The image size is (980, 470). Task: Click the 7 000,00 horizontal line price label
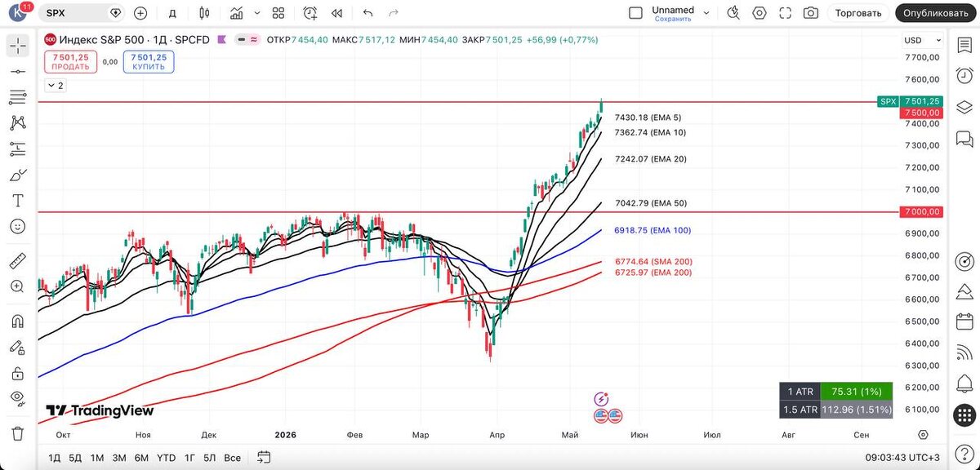point(923,212)
